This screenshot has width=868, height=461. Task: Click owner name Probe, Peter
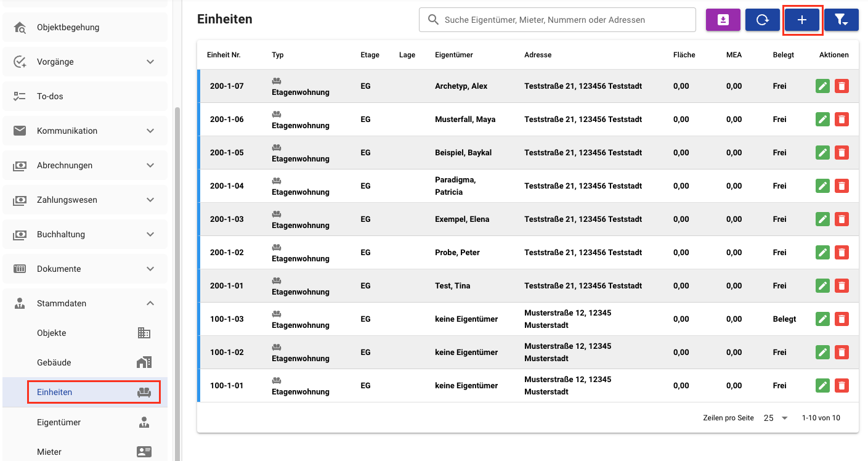coord(457,253)
